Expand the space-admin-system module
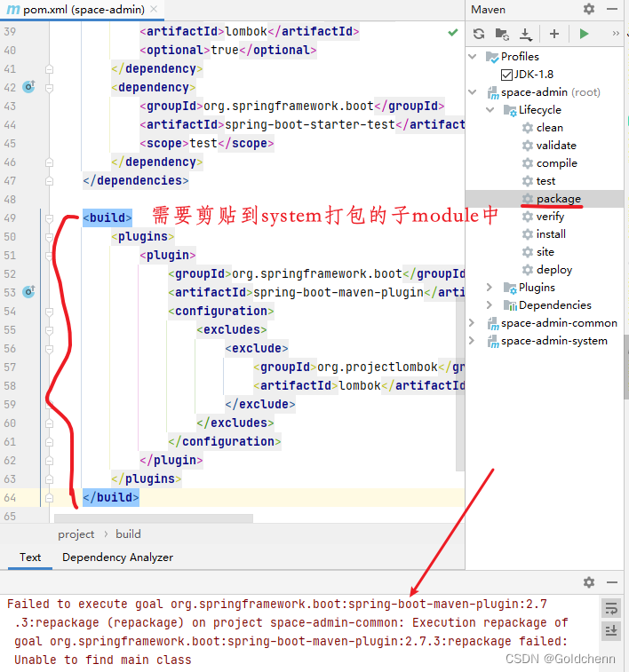This screenshot has height=672, width=629. [x=472, y=340]
